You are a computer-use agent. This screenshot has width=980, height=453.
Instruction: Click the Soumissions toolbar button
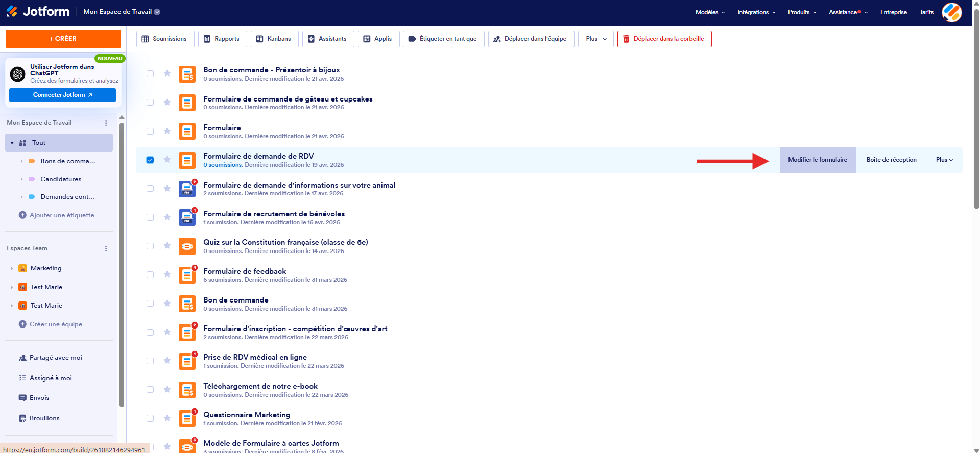(x=165, y=39)
